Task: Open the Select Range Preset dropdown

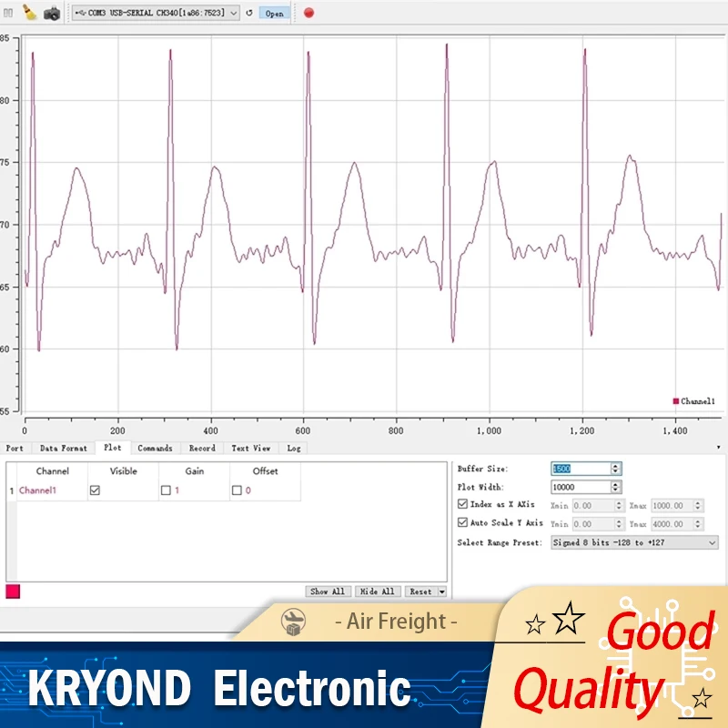Action: point(634,542)
